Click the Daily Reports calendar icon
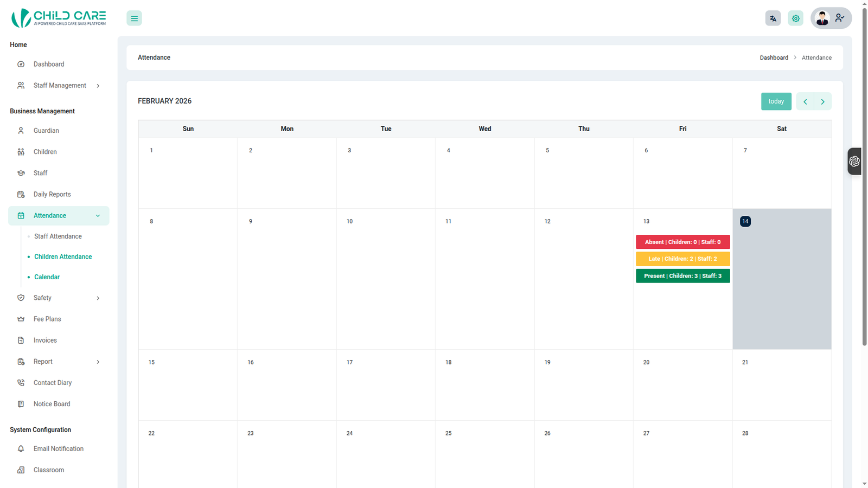This screenshot has width=868, height=488. point(21,194)
